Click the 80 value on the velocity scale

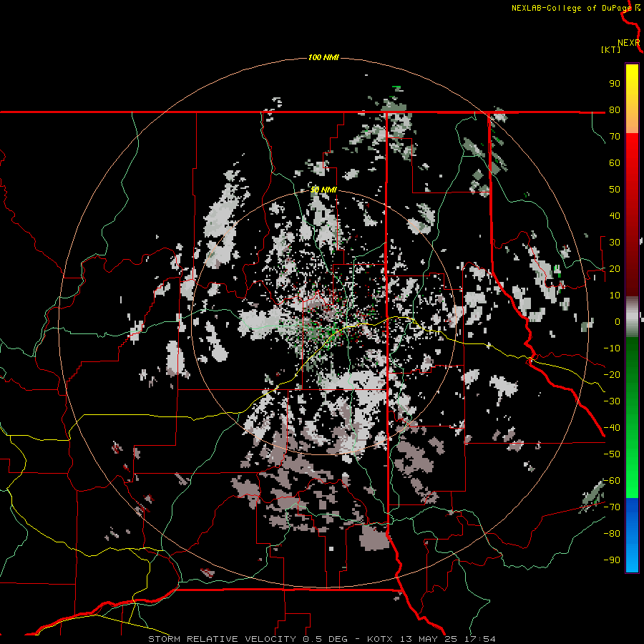tap(615, 109)
